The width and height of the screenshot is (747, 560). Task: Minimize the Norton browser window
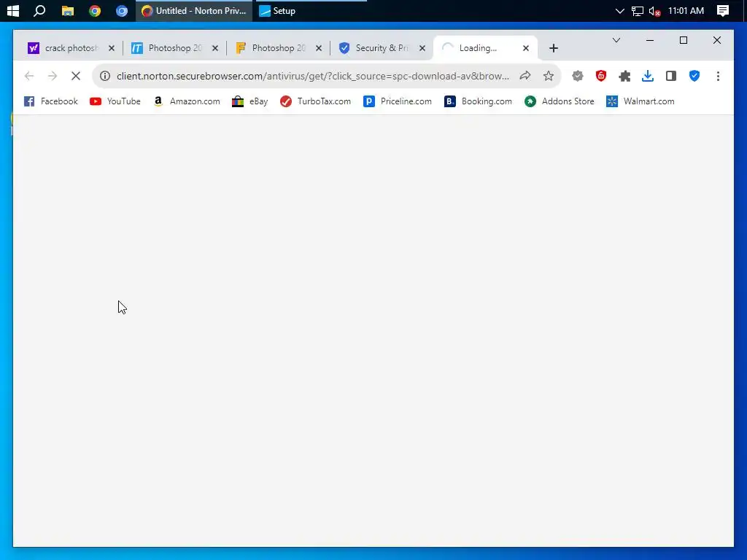(x=650, y=41)
